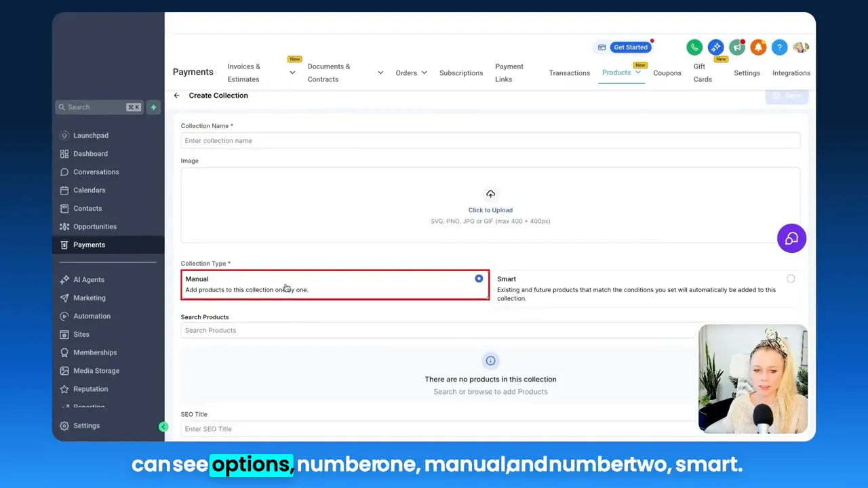
Task: Open the Gift Cards tab
Action: coord(703,73)
